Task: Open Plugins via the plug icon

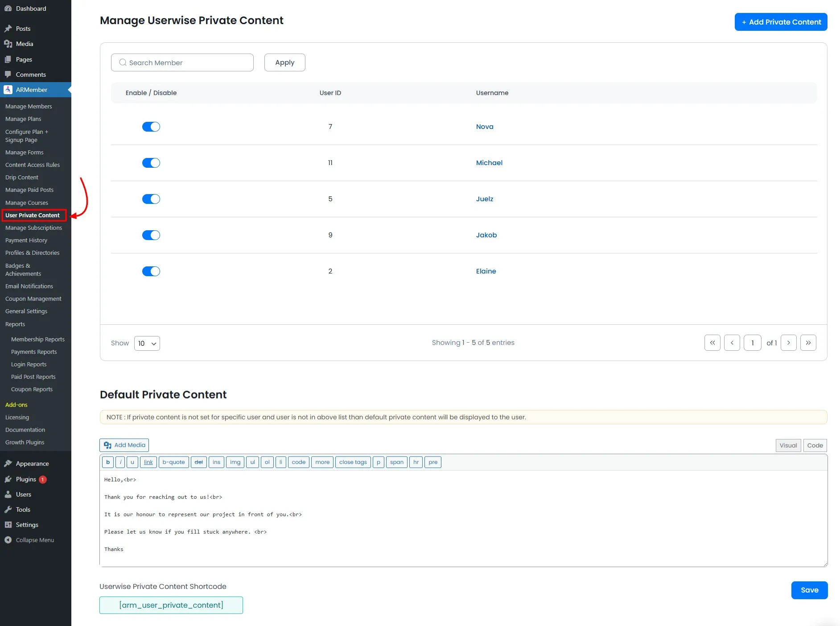Action: (8, 479)
